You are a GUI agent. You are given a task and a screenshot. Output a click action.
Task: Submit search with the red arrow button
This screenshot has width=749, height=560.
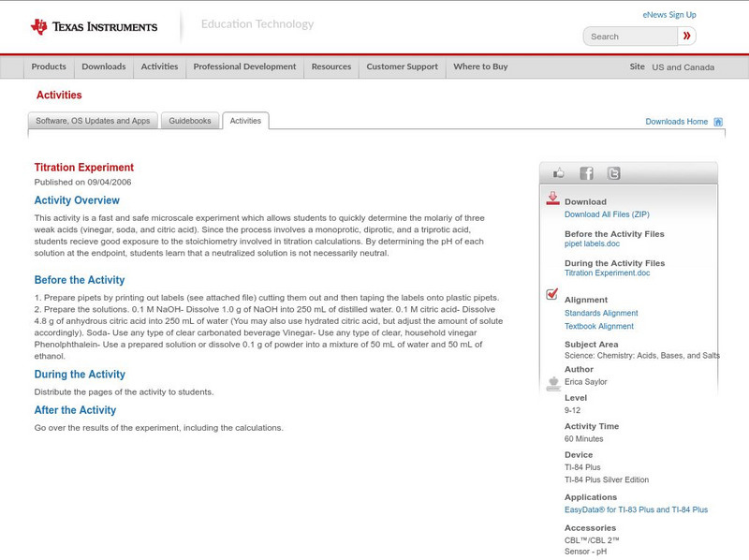pos(687,36)
